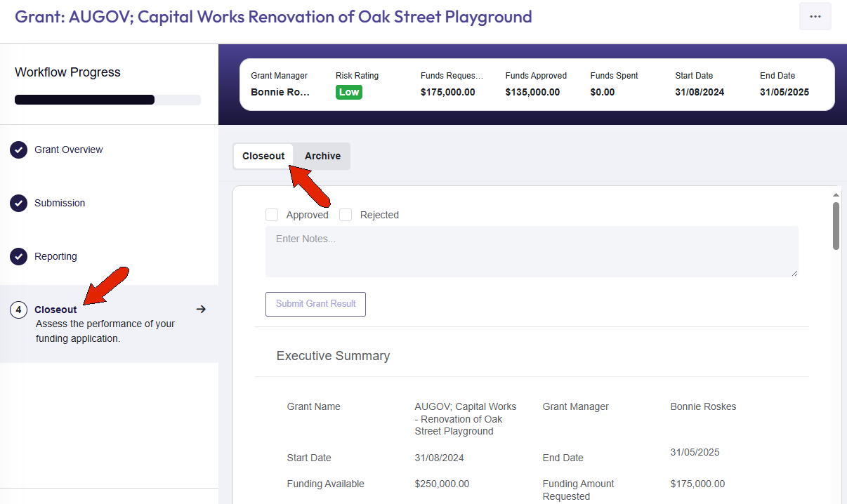
Task: Select the Closeout workflow step
Action: [x=109, y=324]
